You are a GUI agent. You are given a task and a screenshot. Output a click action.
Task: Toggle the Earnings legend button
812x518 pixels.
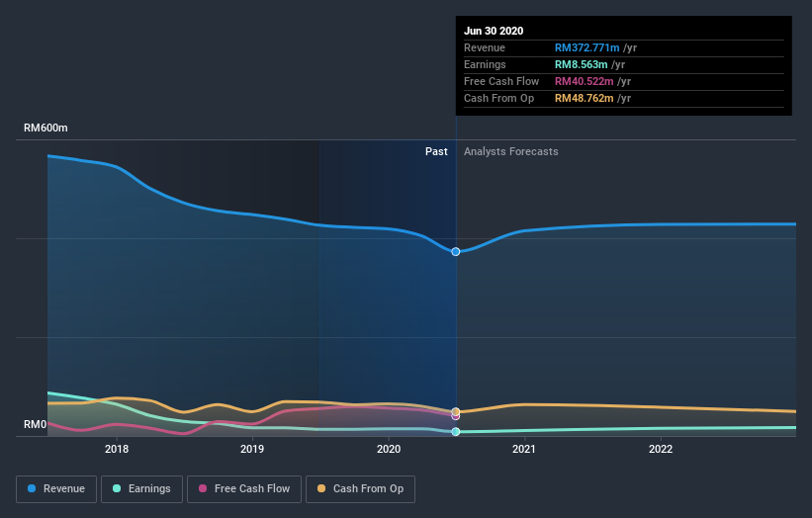click(x=141, y=489)
